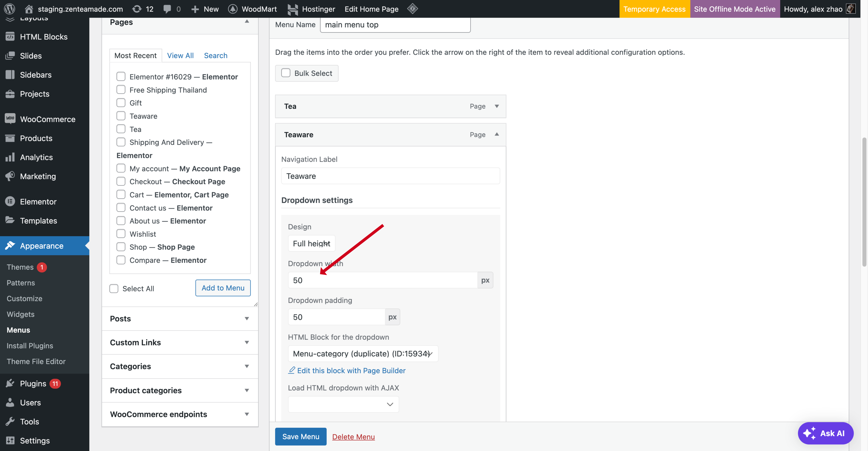868x451 pixels.
Task: Click the diamond icon in admin bar
Action: [x=412, y=9]
